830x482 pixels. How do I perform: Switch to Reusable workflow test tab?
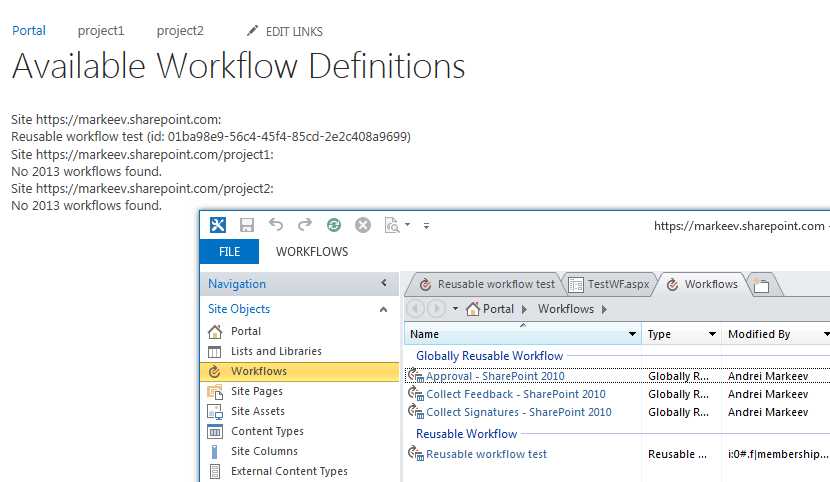486,285
